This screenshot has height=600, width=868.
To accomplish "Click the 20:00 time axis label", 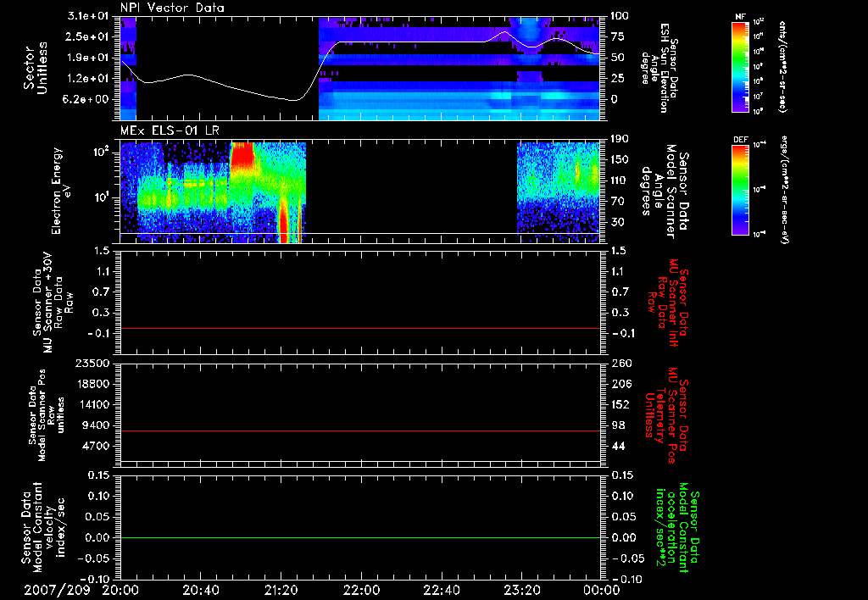I will 120,590.
